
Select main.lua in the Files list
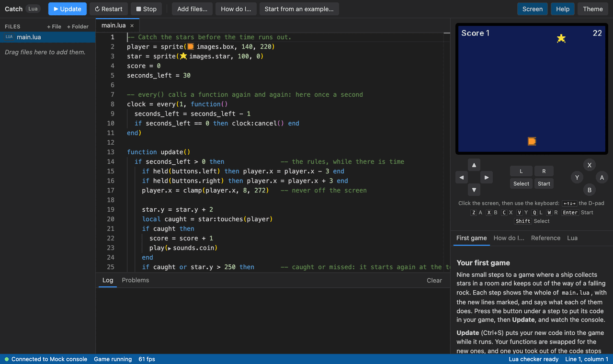pos(48,37)
